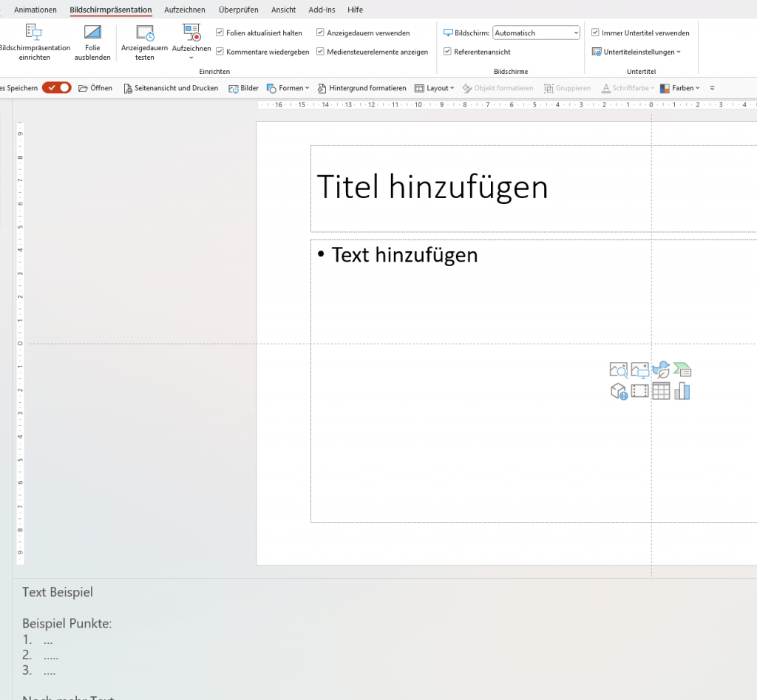Image resolution: width=757 pixels, height=700 pixels.
Task: Insert 3D-Modelle from placeholder icon
Action: pyautogui.click(x=619, y=391)
